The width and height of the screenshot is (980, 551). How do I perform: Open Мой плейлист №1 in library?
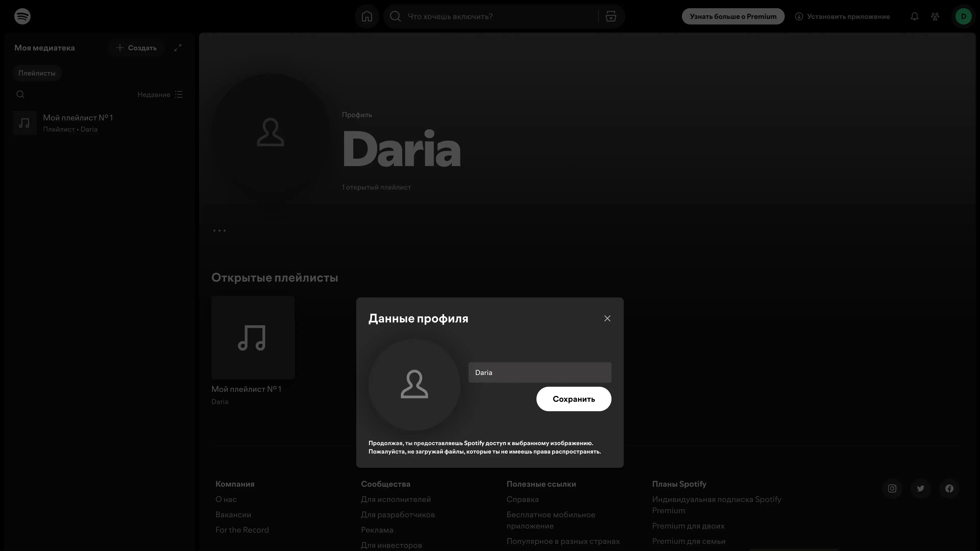point(78,123)
